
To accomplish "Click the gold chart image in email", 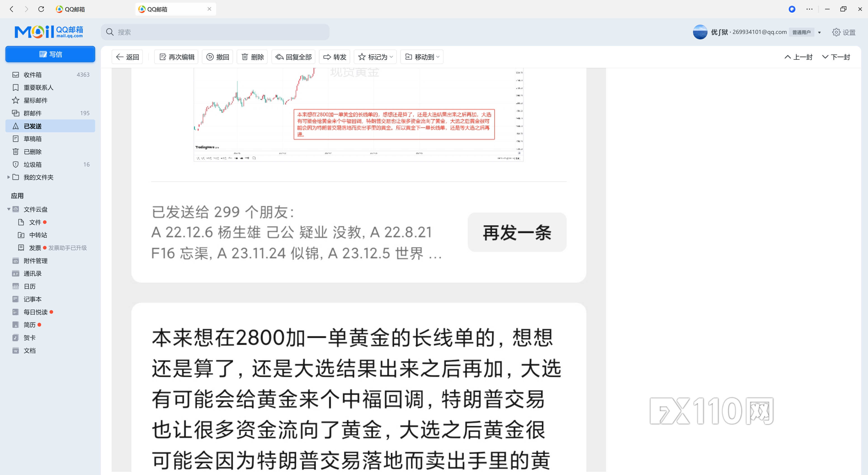I will [359, 115].
